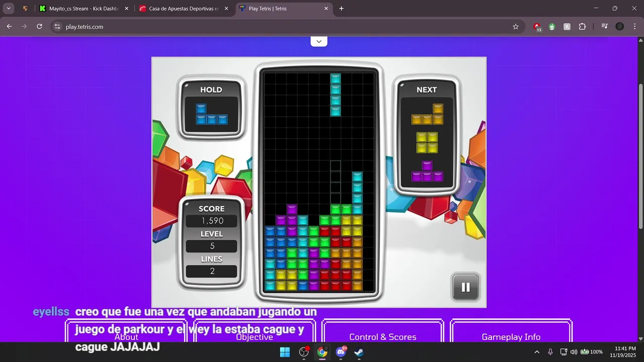644x362 pixels.
Task: Pause the Tetris game
Action: click(465, 287)
